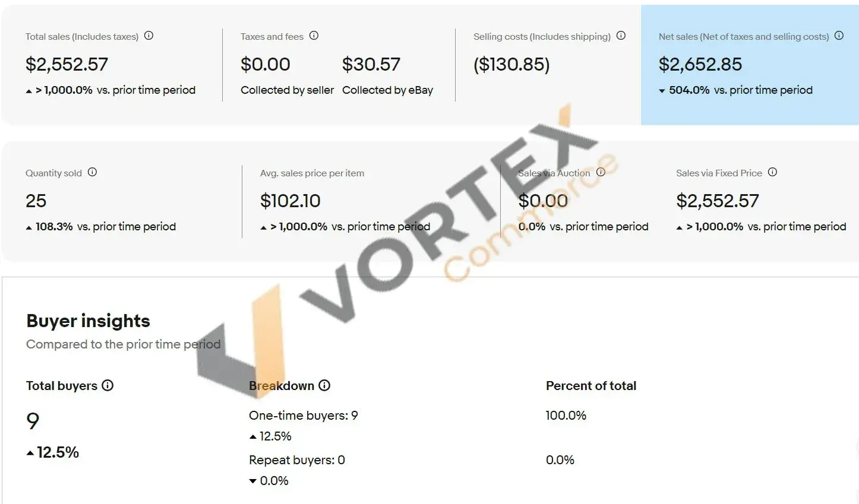Click the $102.10 average sales price value
This screenshot has width=859, height=504.
[290, 201]
